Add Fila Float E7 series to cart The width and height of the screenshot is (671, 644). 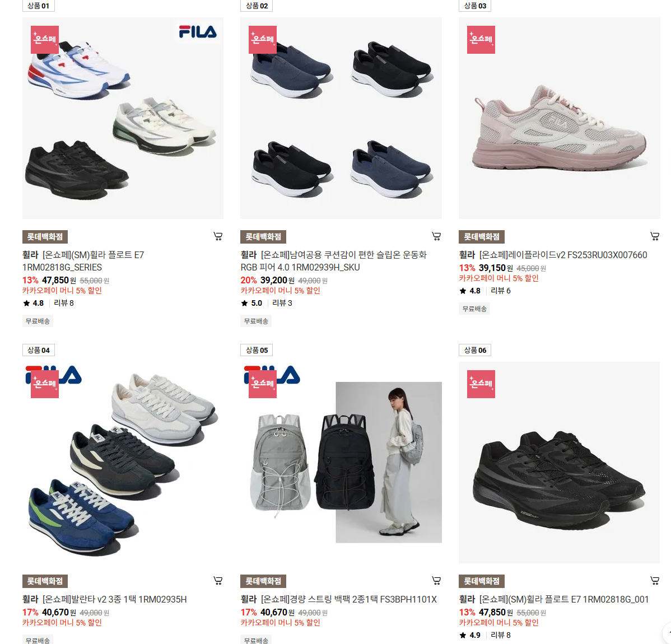coord(218,236)
